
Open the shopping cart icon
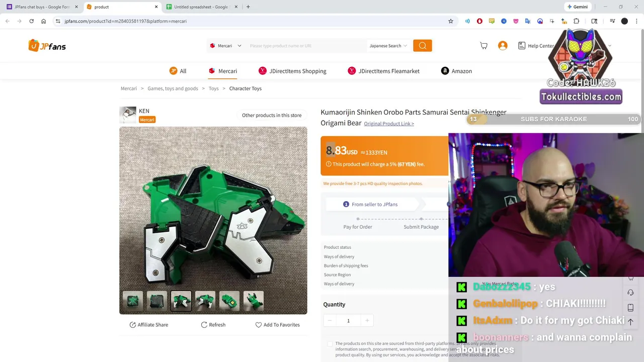pos(484,46)
